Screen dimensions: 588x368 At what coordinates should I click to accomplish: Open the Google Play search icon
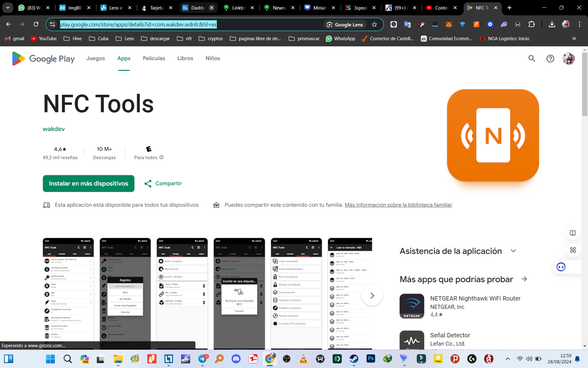pos(531,58)
